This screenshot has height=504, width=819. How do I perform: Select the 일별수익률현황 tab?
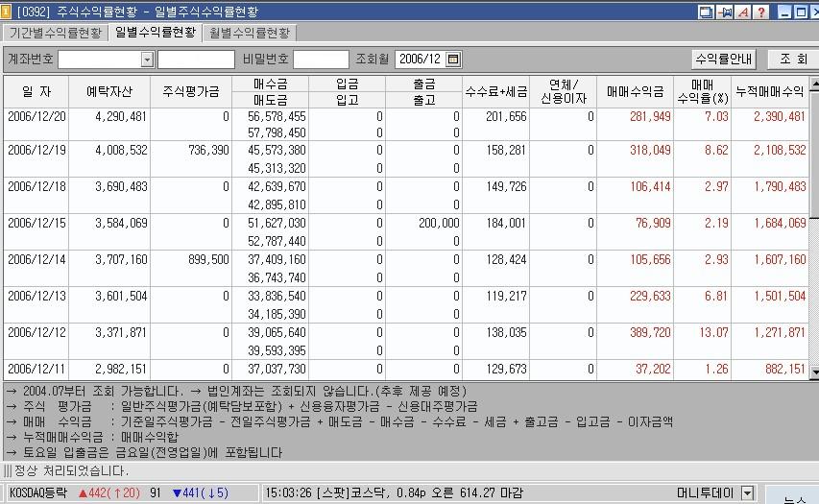coord(155,32)
